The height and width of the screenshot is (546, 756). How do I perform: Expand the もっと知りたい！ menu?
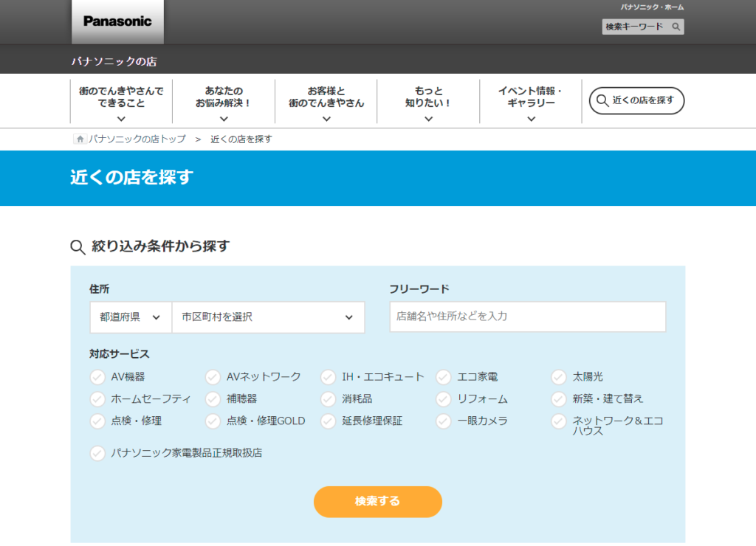click(429, 102)
